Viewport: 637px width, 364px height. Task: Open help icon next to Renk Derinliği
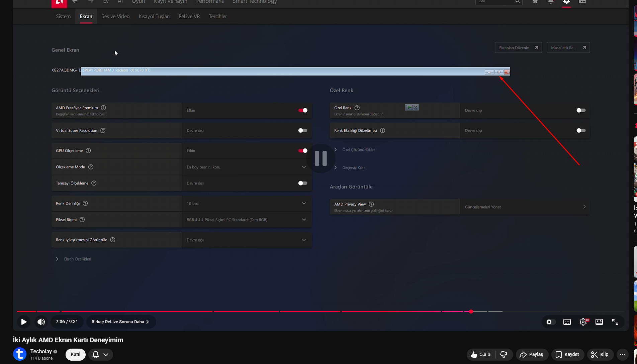point(85,203)
